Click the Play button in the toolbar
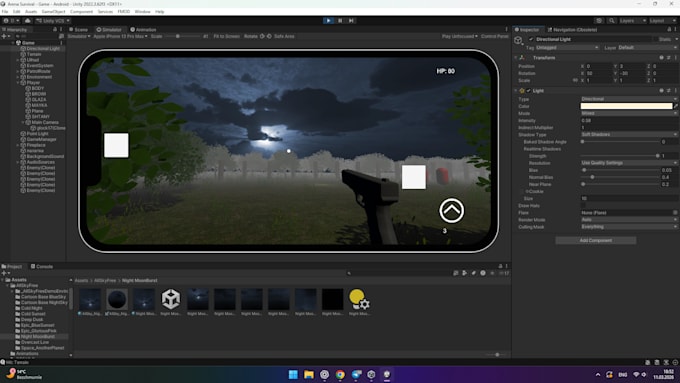 328,20
